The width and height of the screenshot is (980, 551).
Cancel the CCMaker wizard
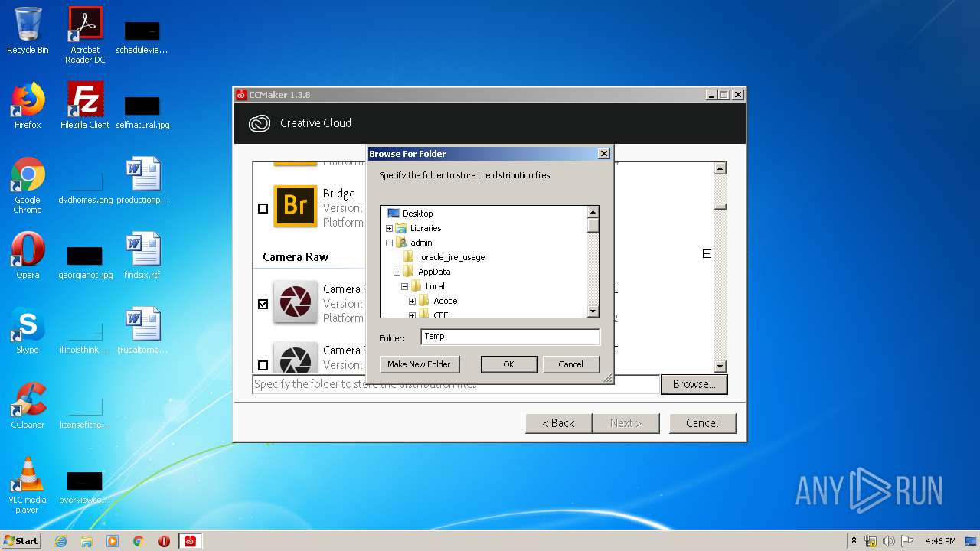pyautogui.click(x=702, y=423)
